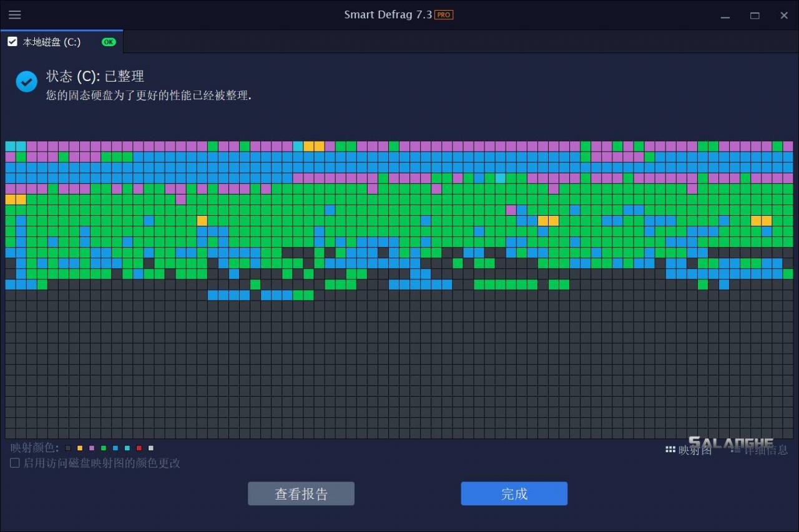
Task: Click the OK badge on the drive tab
Action: 108,42
